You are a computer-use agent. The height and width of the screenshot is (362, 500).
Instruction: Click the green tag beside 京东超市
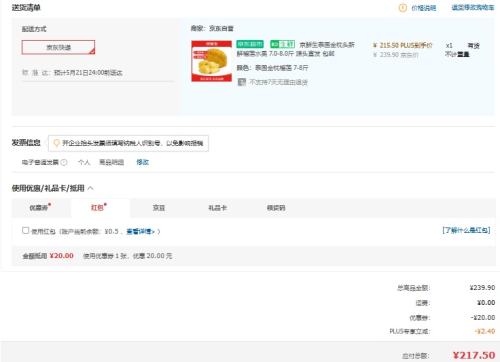[282, 44]
